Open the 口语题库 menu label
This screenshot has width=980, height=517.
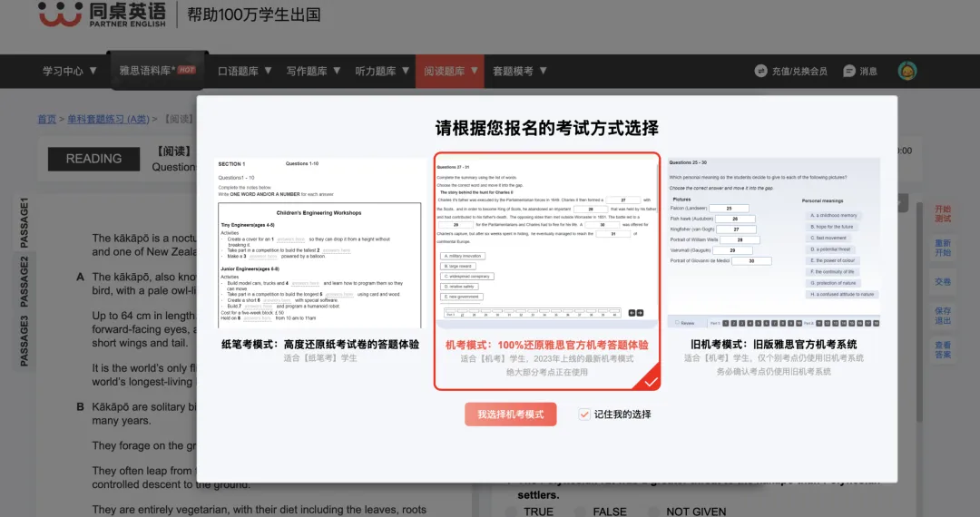238,71
